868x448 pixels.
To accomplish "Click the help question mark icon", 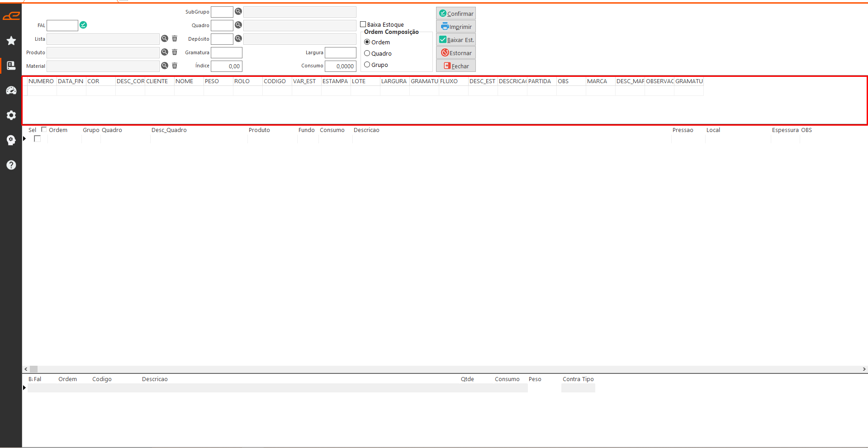I will tap(11, 165).
